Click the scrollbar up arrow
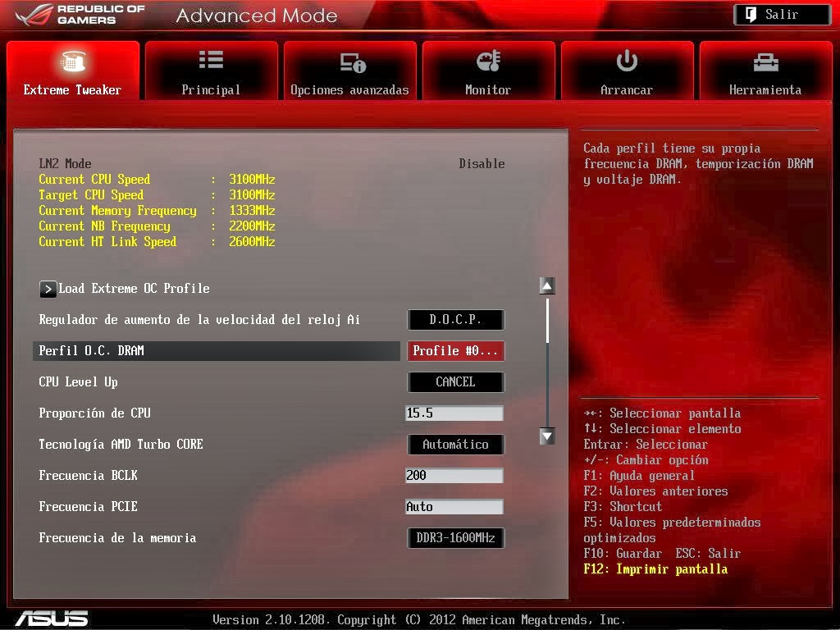This screenshot has width=840, height=630. click(547, 286)
